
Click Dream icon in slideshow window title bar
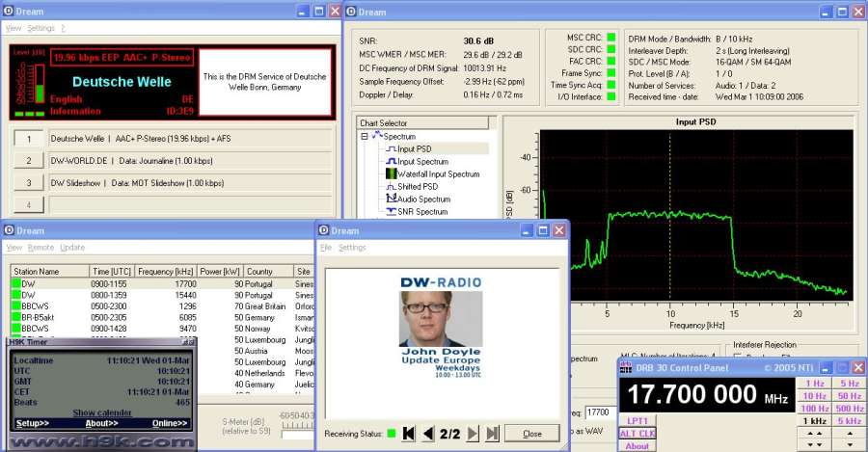[324, 230]
